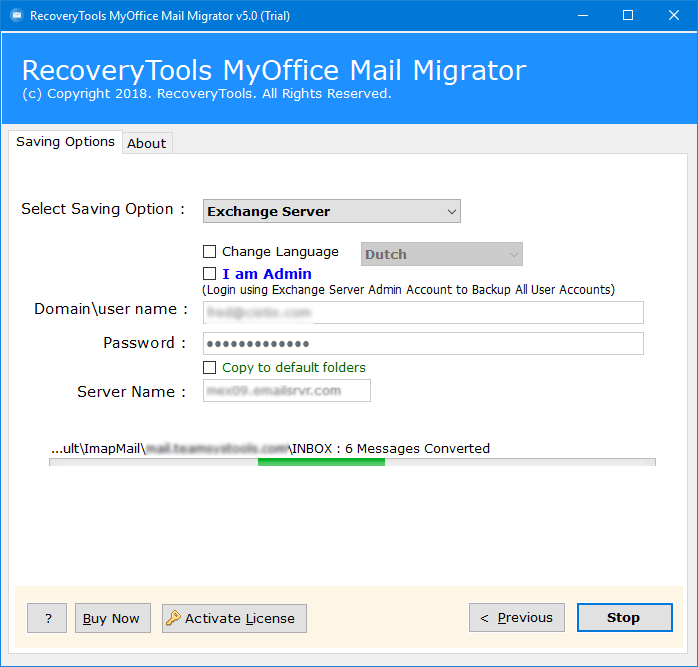Open the About tab

(x=147, y=143)
